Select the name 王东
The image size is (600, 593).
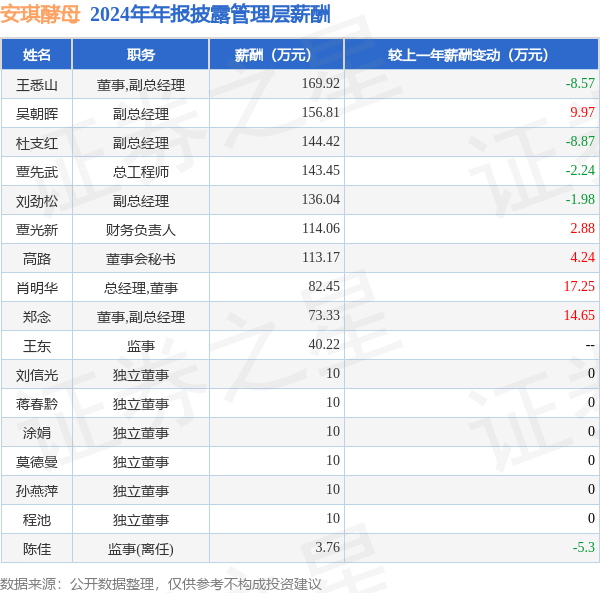point(37,346)
